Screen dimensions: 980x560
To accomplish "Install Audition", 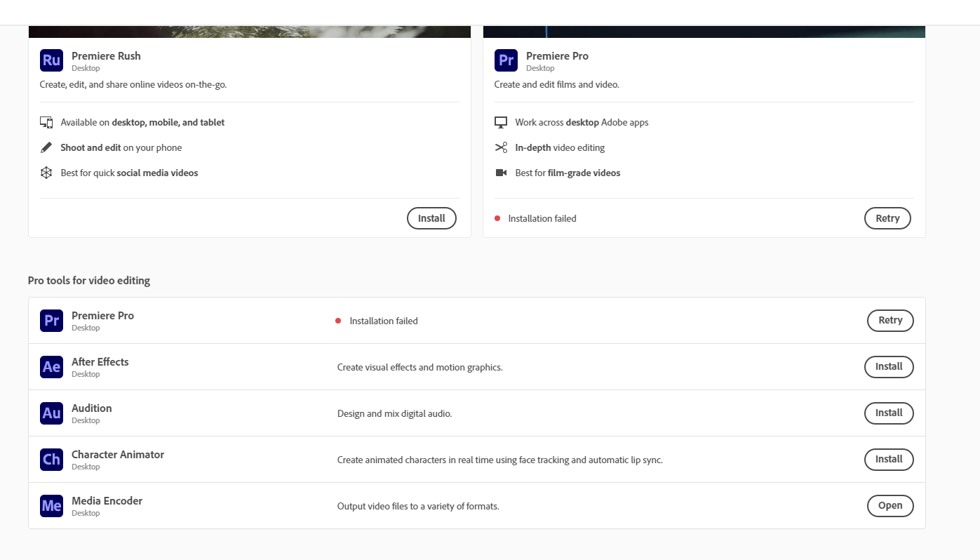I will pyautogui.click(x=889, y=413).
